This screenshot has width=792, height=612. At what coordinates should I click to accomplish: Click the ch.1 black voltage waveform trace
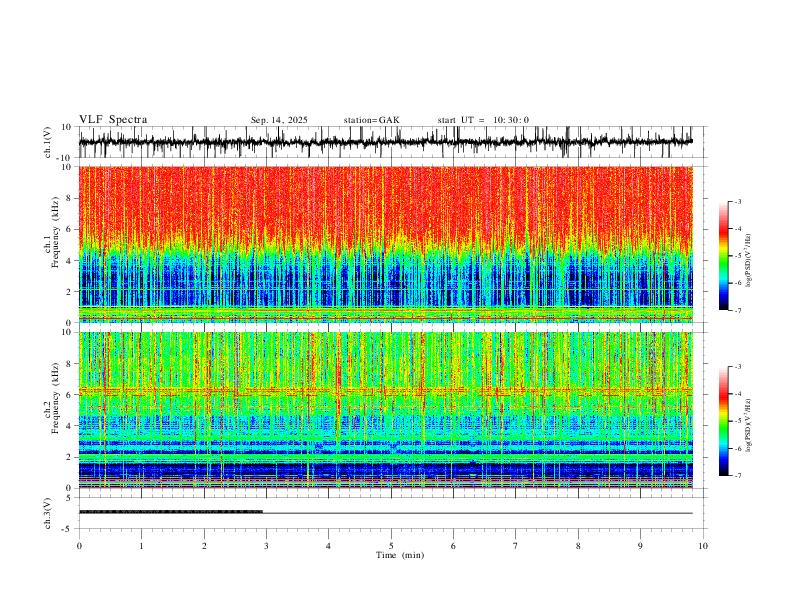coord(385,142)
